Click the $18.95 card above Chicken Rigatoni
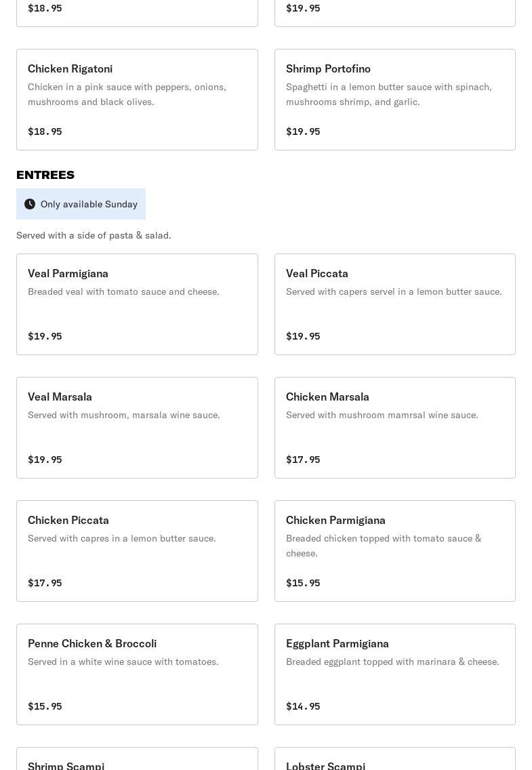The width and height of the screenshot is (532, 770). tap(137, 12)
